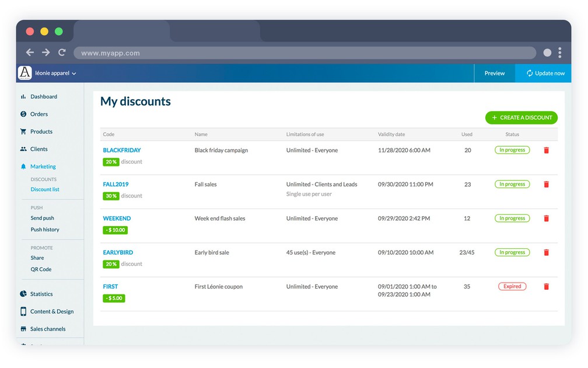
Task: Click the CREATE A DISCOUNT button
Action: point(521,117)
